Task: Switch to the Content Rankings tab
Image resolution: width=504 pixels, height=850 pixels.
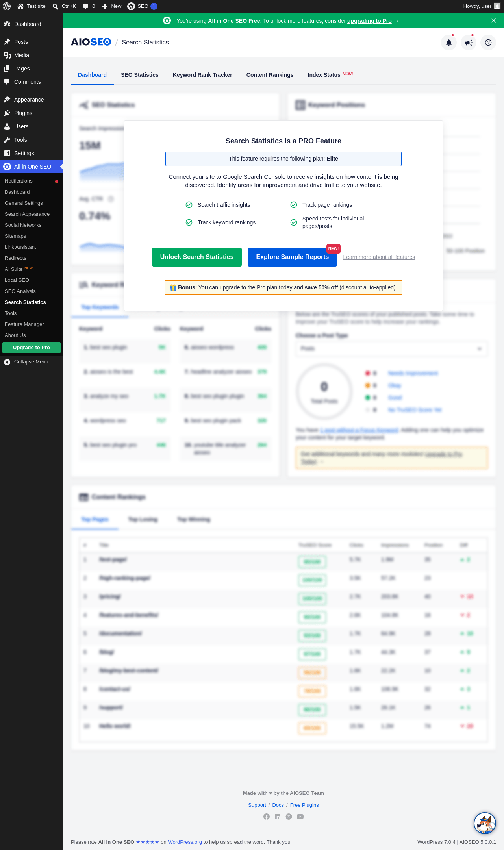Action: point(270,75)
